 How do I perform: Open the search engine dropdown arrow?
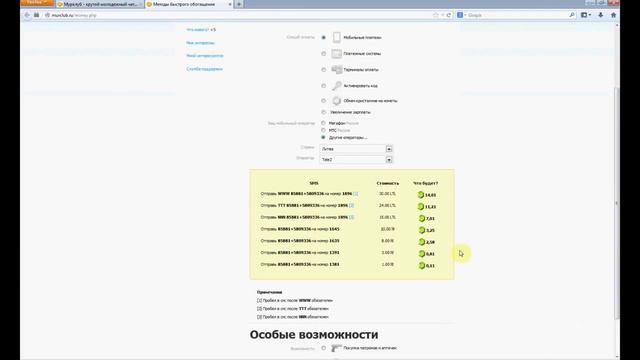click(x=465, y=15)
